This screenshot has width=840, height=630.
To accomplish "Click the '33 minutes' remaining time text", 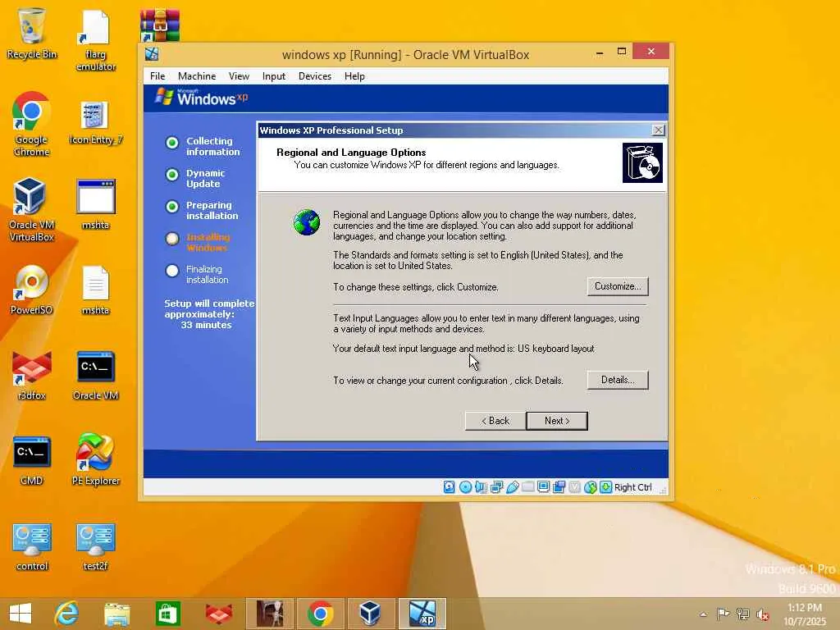I will (x=206, y=325).
